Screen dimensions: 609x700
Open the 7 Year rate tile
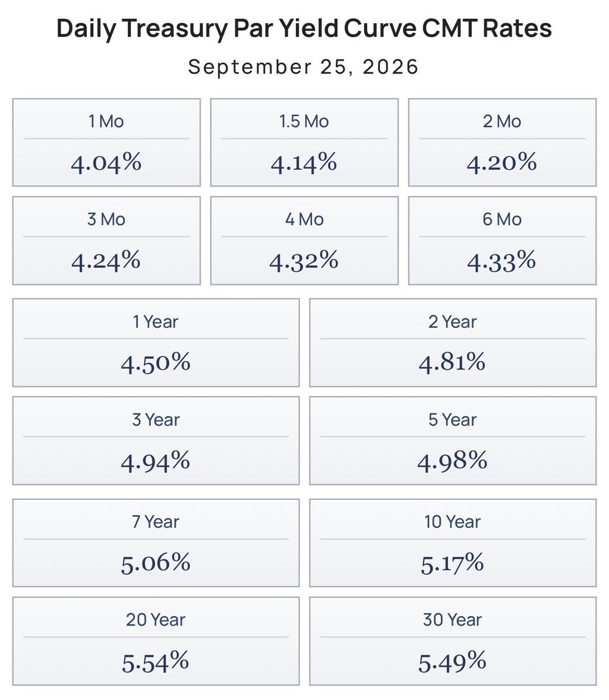pyautogui.click(x=156, y=542)
